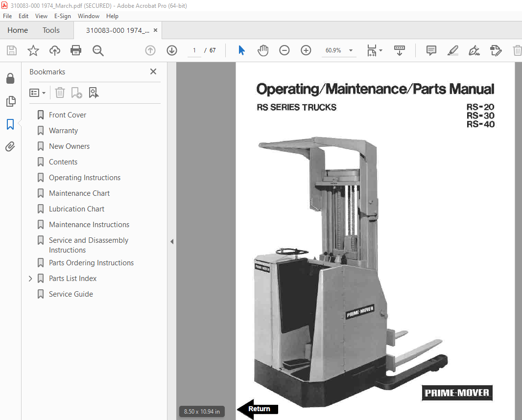The image size is (522, 420).
Task: Click the page number input field
Action: click(194, 50)
